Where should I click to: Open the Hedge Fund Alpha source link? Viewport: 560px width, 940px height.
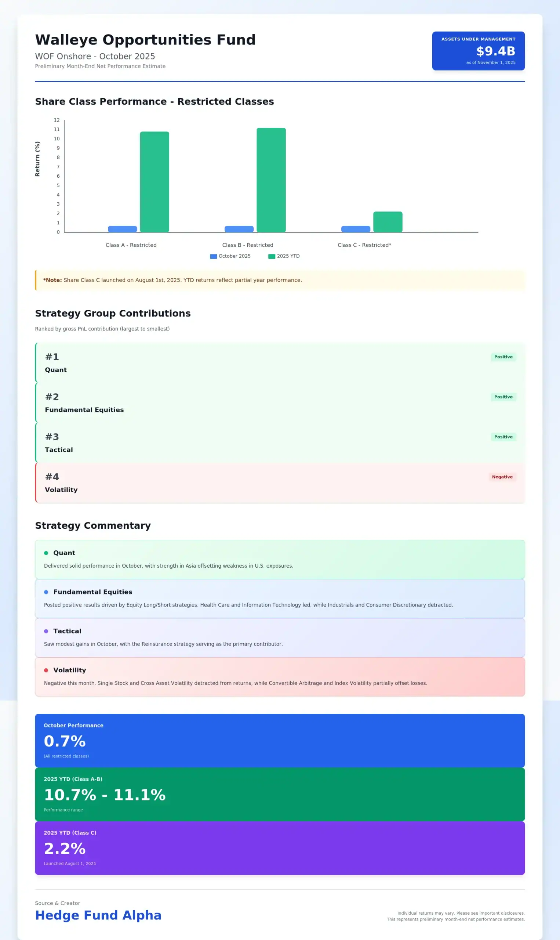[98, 915]
